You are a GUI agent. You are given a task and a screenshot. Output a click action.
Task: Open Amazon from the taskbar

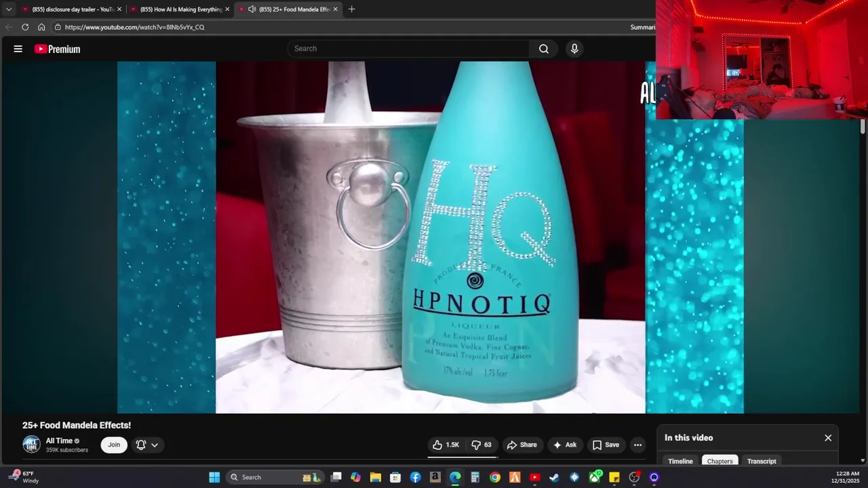[x=435, y=477]
